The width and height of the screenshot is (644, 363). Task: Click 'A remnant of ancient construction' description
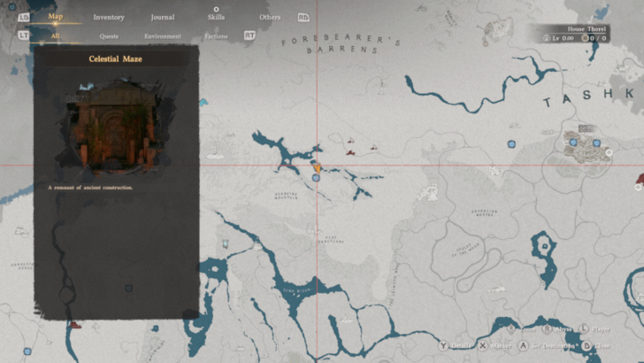[90, 188]
